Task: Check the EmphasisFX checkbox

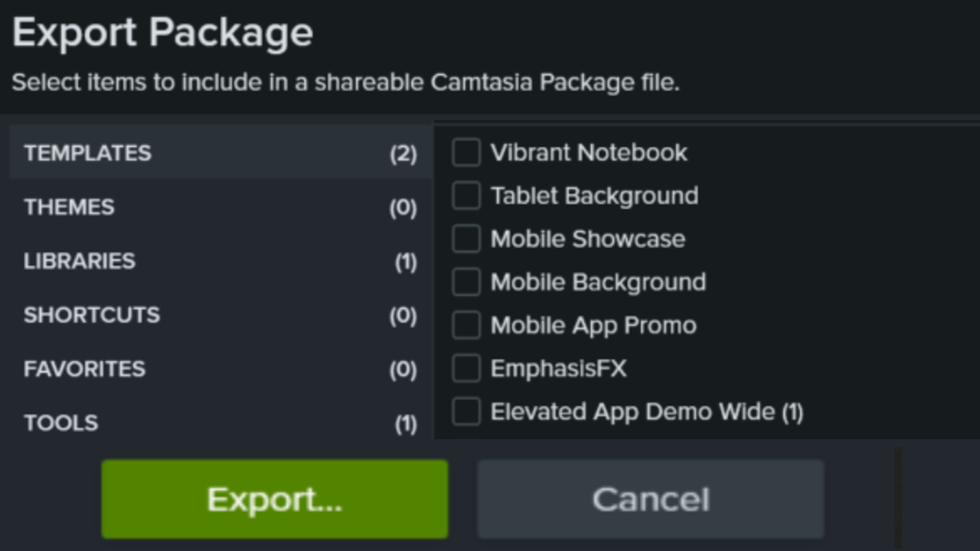Action: point(466,367)
